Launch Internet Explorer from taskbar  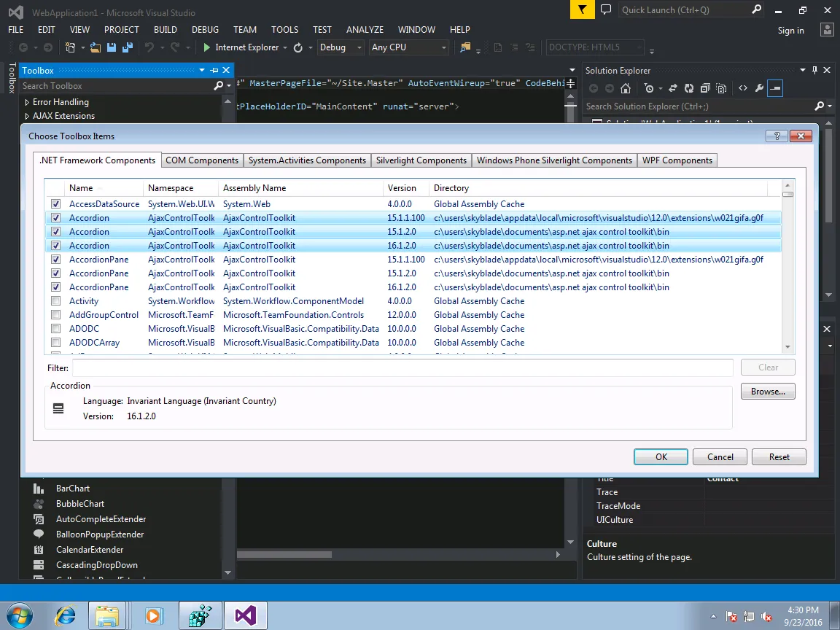click(x=65, y=615)
